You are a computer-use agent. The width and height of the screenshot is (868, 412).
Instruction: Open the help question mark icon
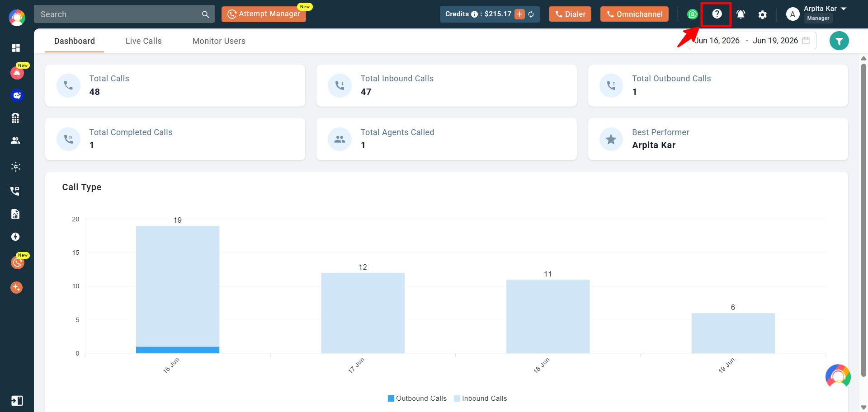pos(717,14)
